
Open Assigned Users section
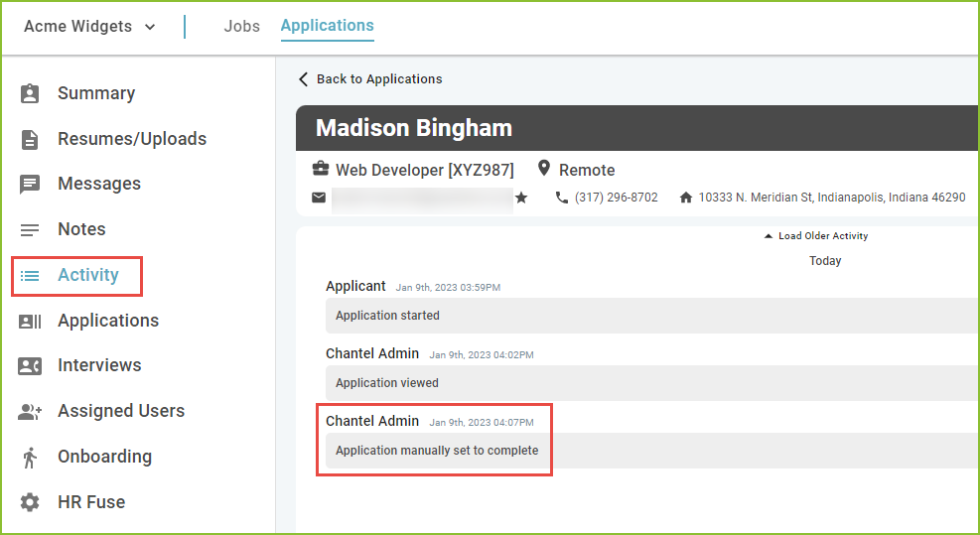121,411
